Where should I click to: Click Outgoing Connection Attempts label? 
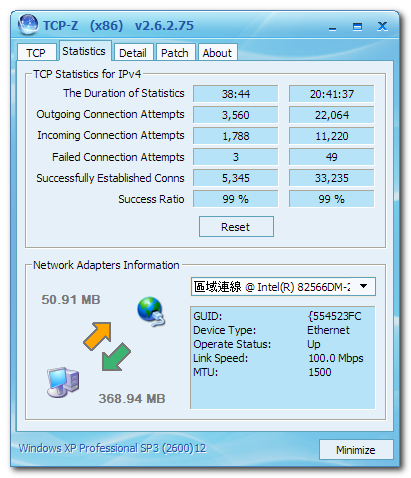point(110,114)
